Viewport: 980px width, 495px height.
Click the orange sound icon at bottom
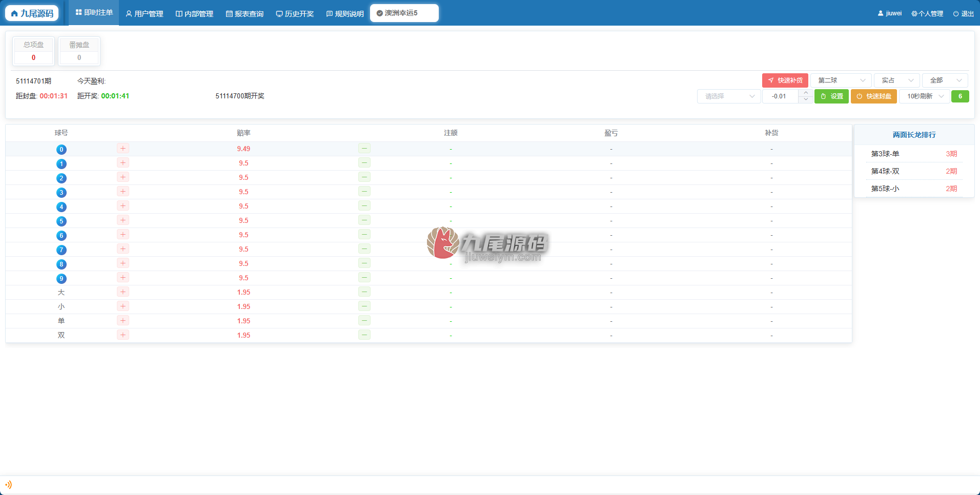tap(8, 485)
